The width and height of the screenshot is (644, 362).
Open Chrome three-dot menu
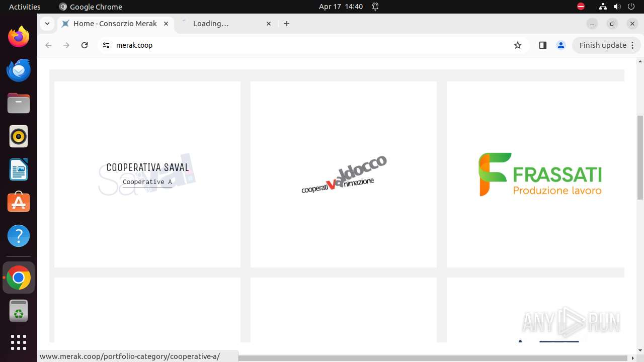(633, 45)
